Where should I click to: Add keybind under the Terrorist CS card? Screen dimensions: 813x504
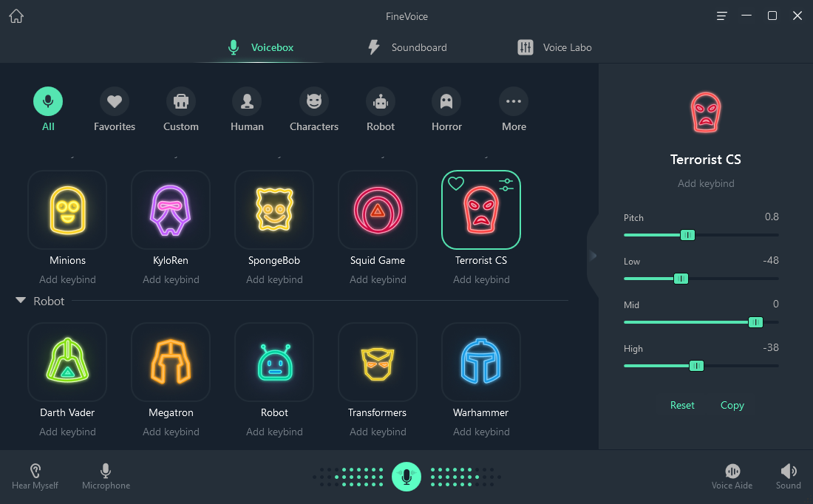coord(481,279)
